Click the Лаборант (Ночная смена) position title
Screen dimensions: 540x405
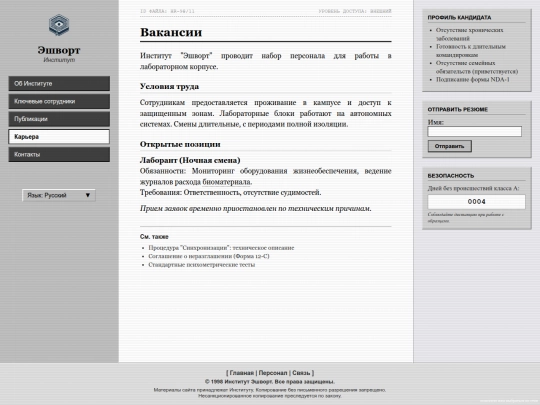pyautogui.click(x=190, y=160)
